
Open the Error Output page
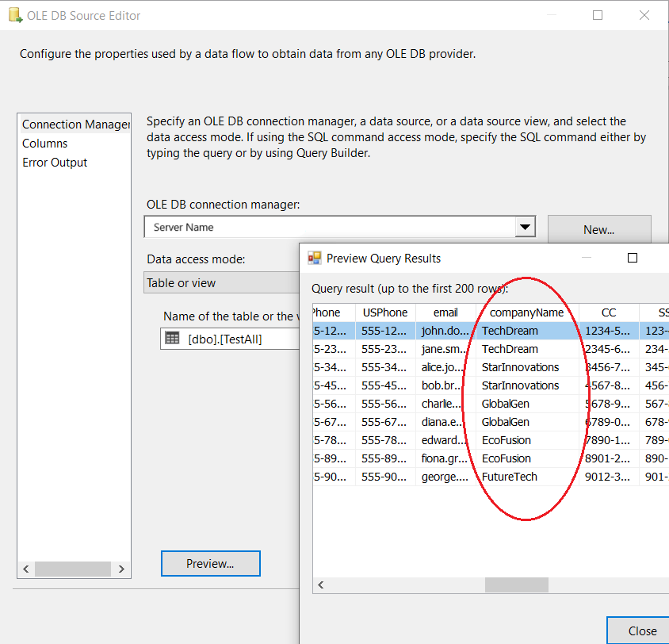pyautogui.click(x=55, y=163)
